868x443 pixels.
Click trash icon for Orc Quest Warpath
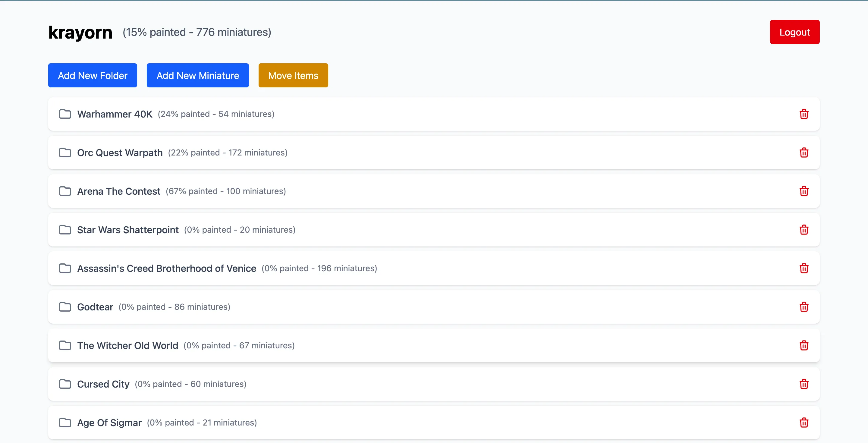point(804,152)
